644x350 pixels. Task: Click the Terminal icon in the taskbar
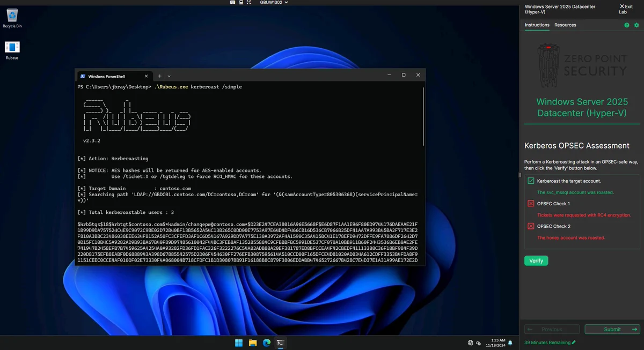click(x=280, y=342)
